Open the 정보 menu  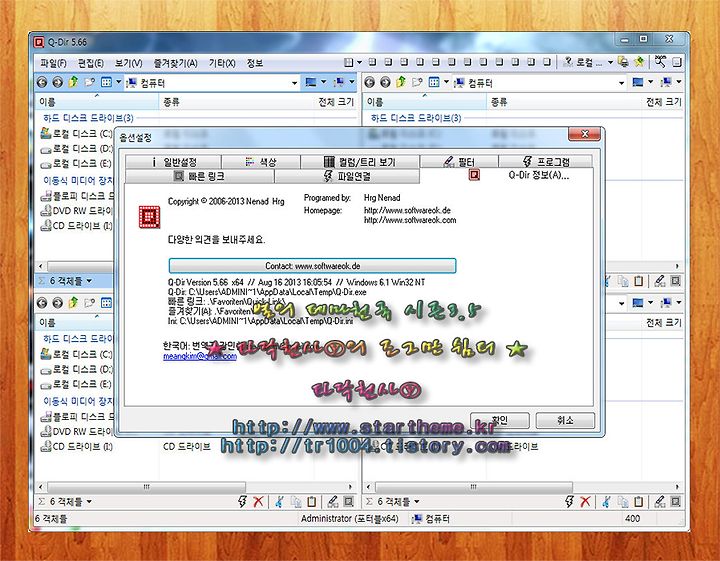pos(255,63)
